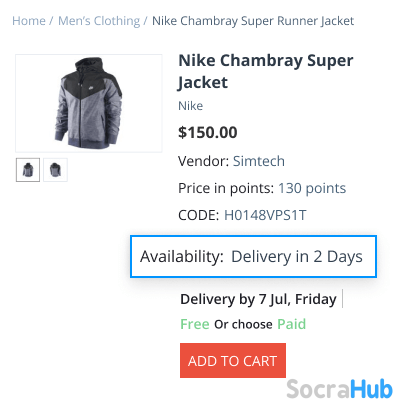This screenshot has width=400, height=400.
Task: Click the Nike Chambray Super Jacket title
Action: 266,71
